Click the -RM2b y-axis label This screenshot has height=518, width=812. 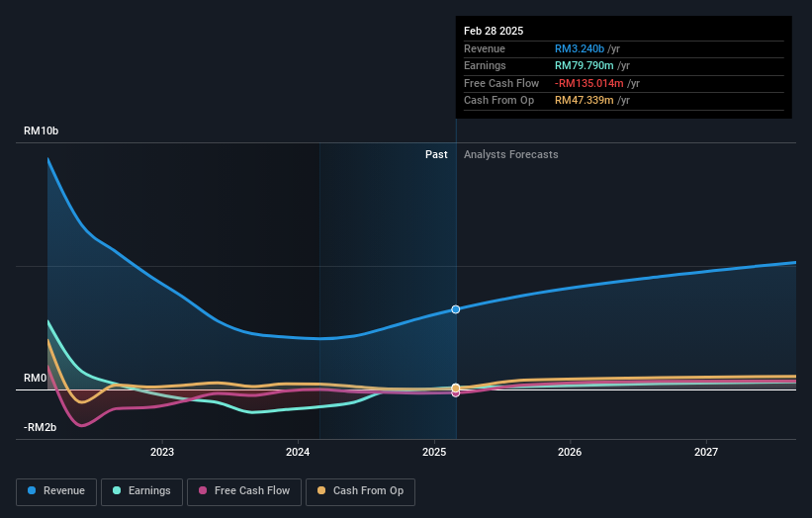40,427
